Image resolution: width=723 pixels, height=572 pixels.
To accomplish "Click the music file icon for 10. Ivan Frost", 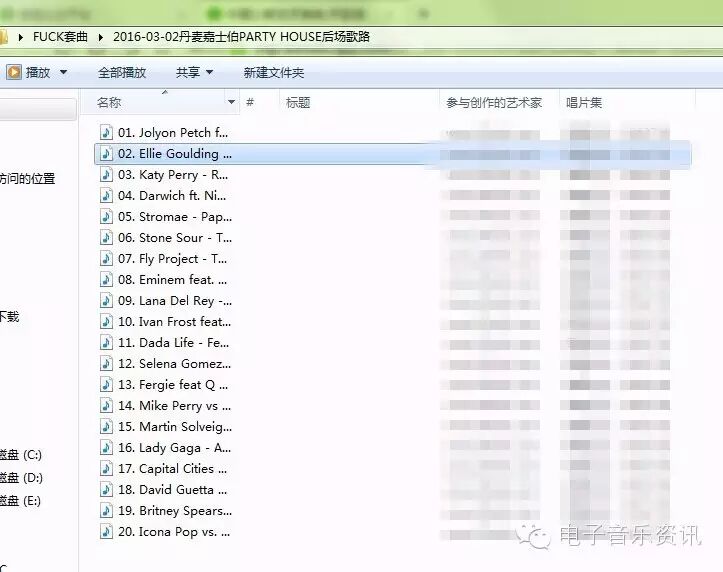I will click(x=107, y=321).
